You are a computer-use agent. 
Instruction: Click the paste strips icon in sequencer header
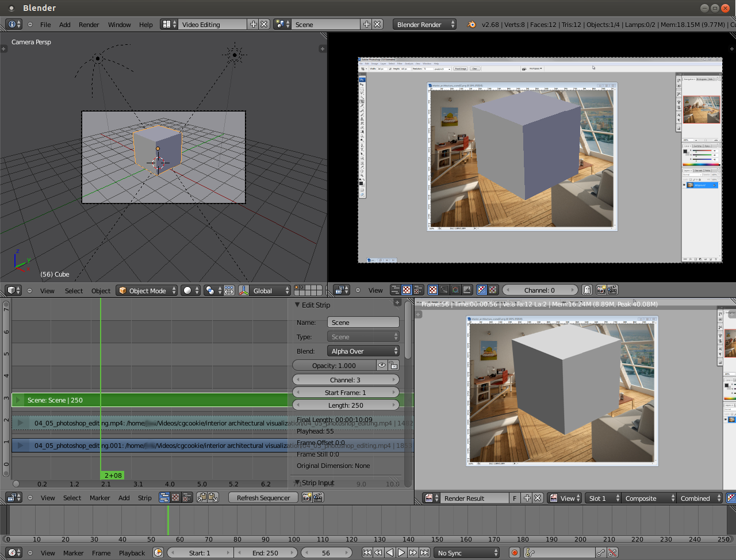pos(213,497)
